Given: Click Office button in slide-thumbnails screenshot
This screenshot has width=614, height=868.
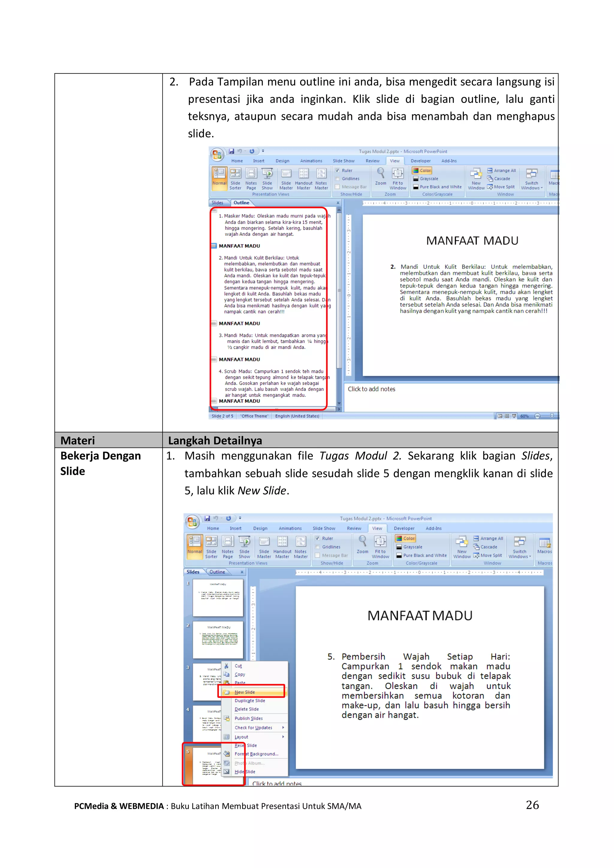Looking at the screenshot, I should point(192,522).
